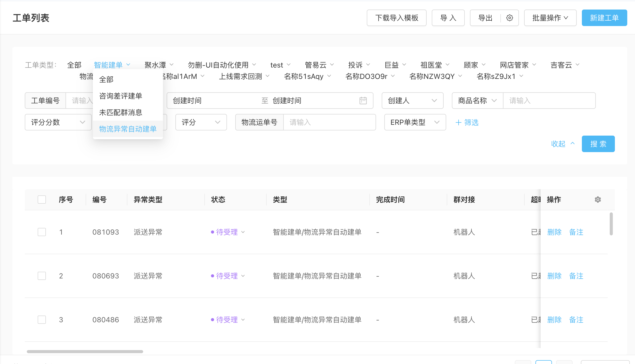Change status 待受理 for ticket 080486
This screenshot has height=364, width=635.
(228, 320)
